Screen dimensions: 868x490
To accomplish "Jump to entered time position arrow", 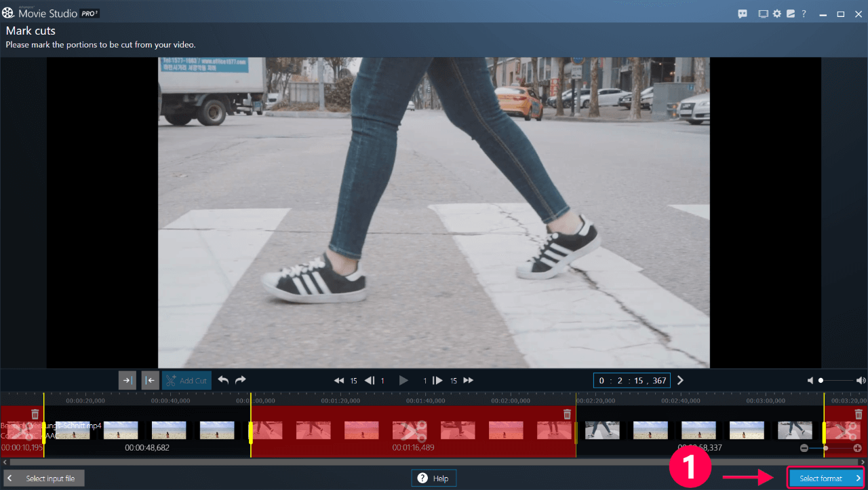I will (681, 381).
